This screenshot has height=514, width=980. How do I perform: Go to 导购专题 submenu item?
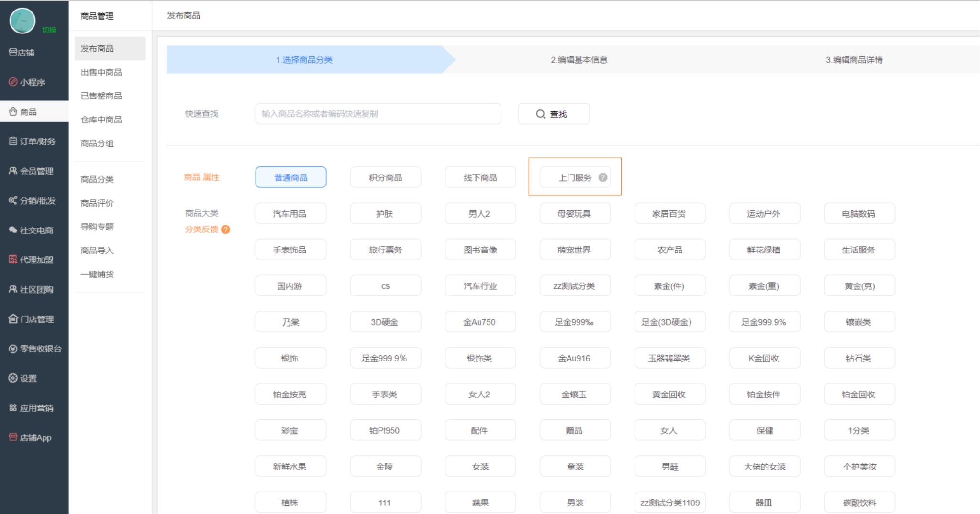[97, 227]
